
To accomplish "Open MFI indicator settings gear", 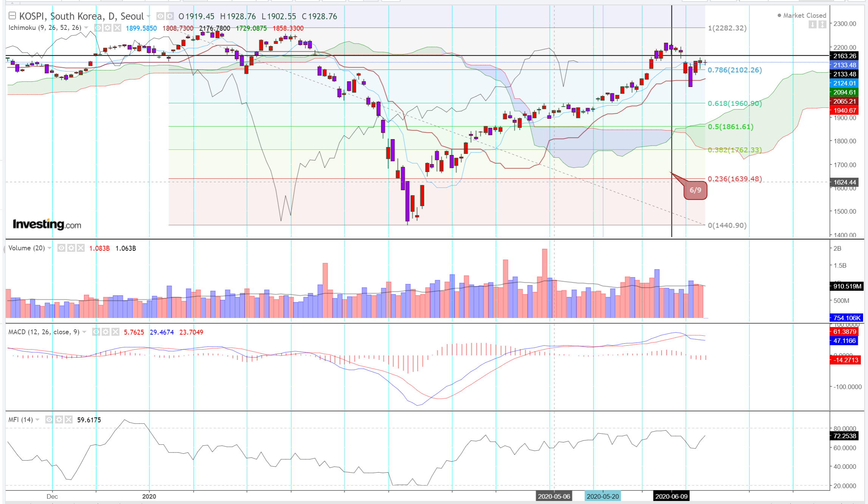I will (x=59, y=420).
